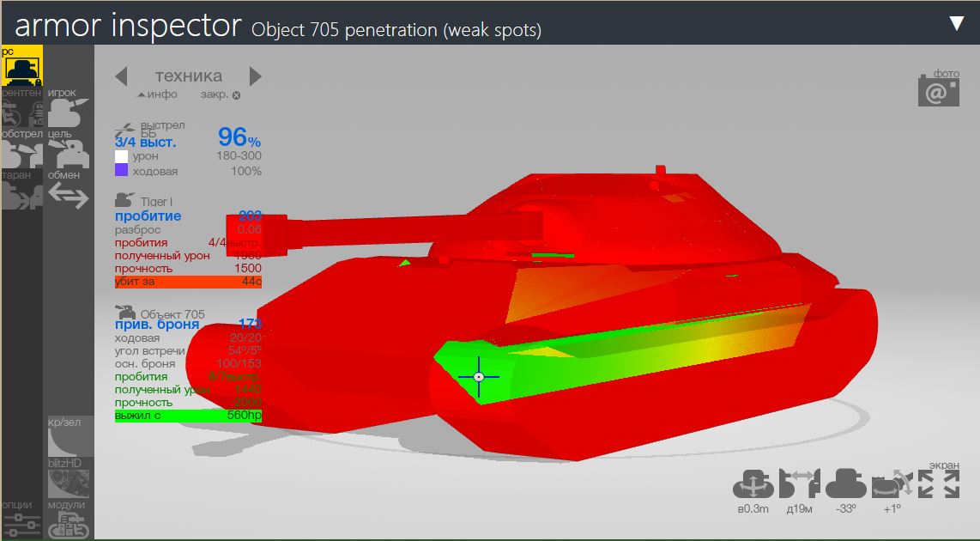Screen dimensions: 980x541
Task: Adjust distance д19м between tanks icon
Action: (799, 484)
